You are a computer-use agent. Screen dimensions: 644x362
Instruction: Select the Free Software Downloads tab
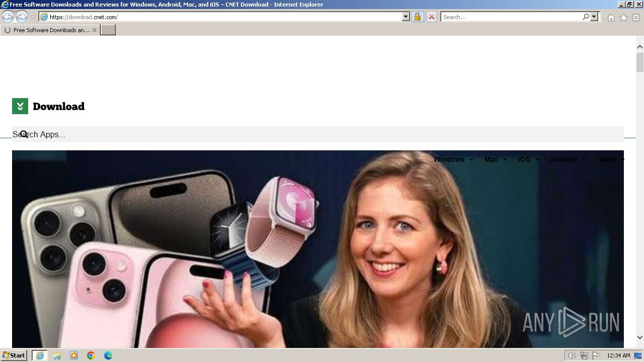pos(49,30)
